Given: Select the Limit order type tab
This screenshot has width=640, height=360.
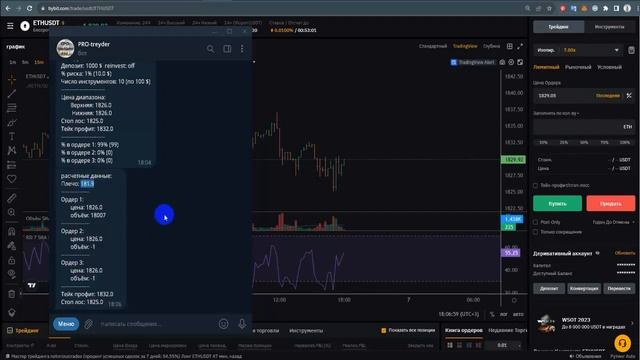Looking at the screenshot, I should 546,67.
